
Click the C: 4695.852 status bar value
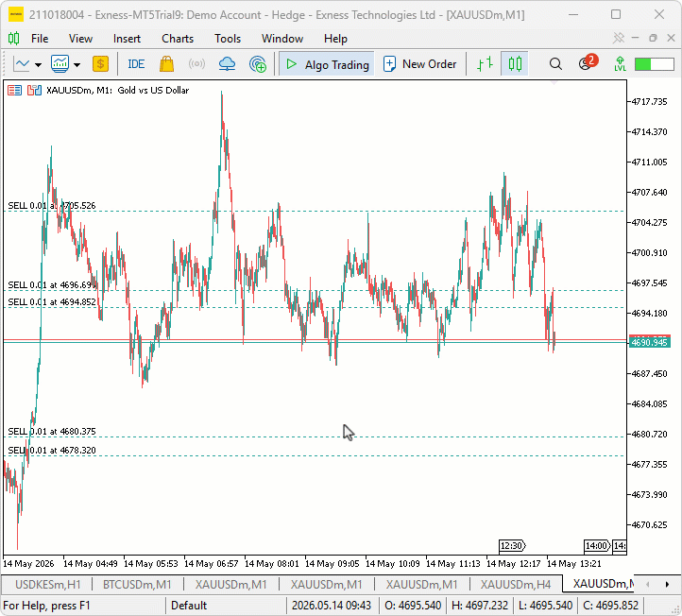tap(610, 606)
